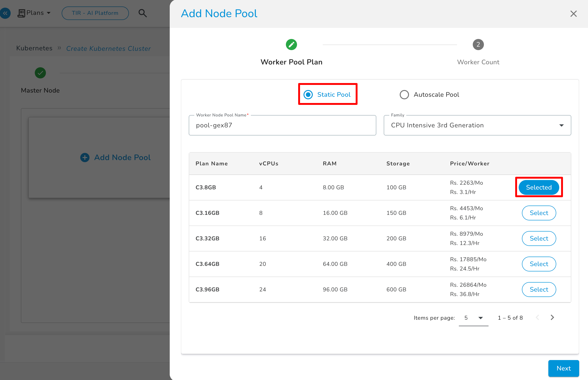Click the Rs. 17885/Mo price
This screenshot has width=588, height=380.
pyautogui.click(x=468, y=259)
